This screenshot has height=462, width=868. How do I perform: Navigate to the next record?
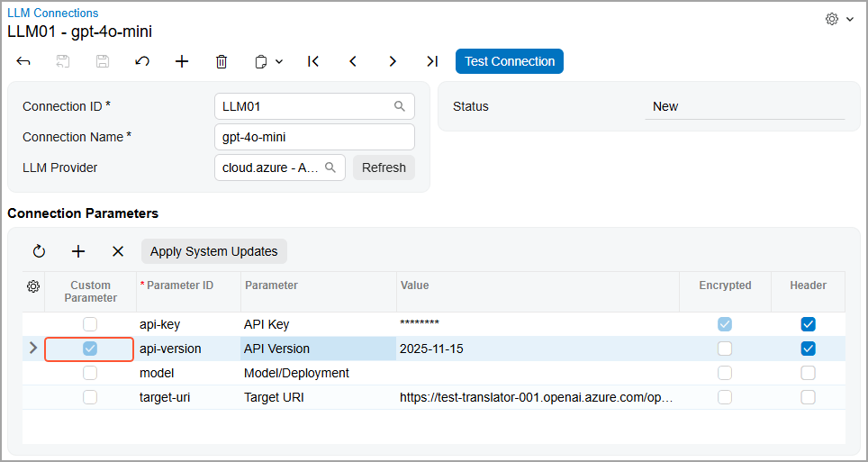click(x=393, y=61)
